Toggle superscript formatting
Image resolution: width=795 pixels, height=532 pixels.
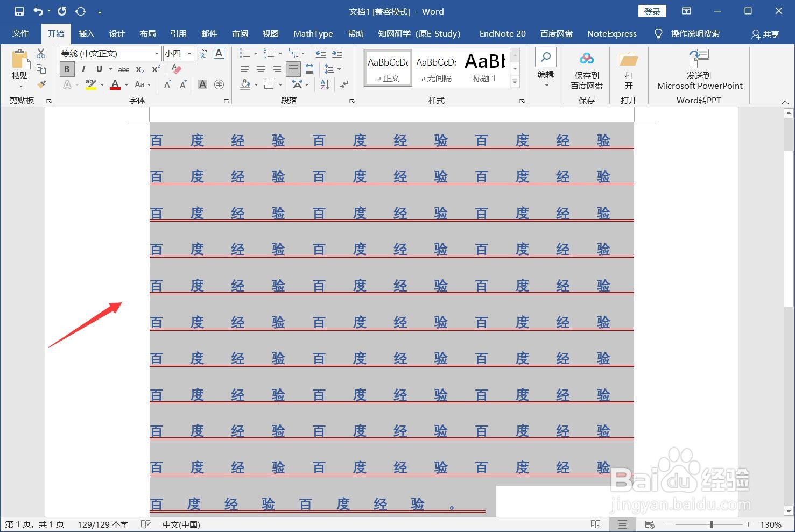click(156, 69)
